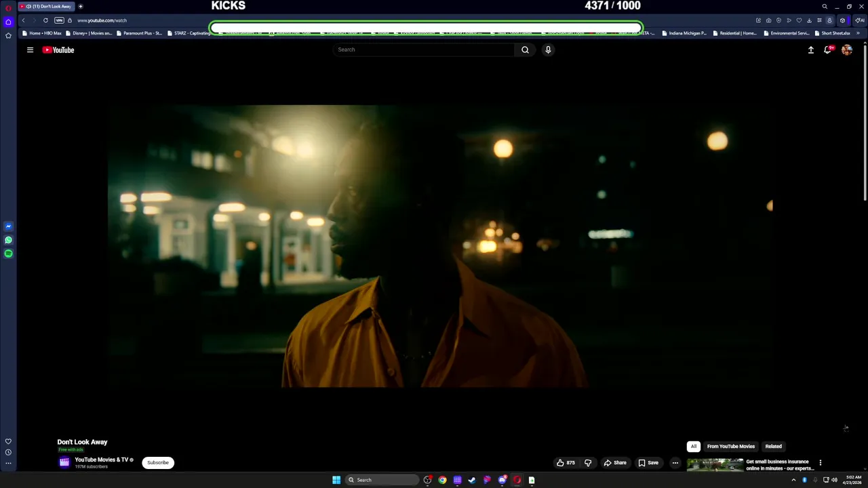This screenshot has width=868, height=488.
Task: Open the browser Easy Setup sliders icon
Action: click(819, 20)
